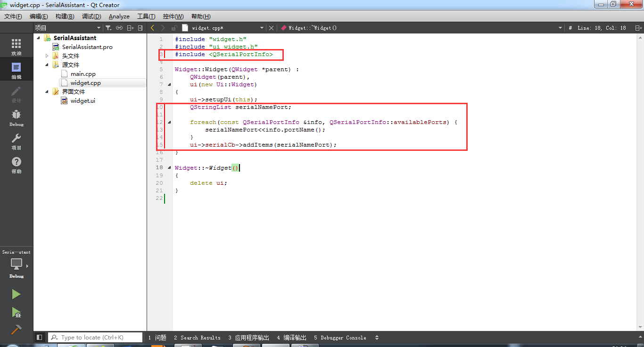Open the 构建(B) menu
The height and width of the screenshot is (347, 644).
tap(65, 17)
